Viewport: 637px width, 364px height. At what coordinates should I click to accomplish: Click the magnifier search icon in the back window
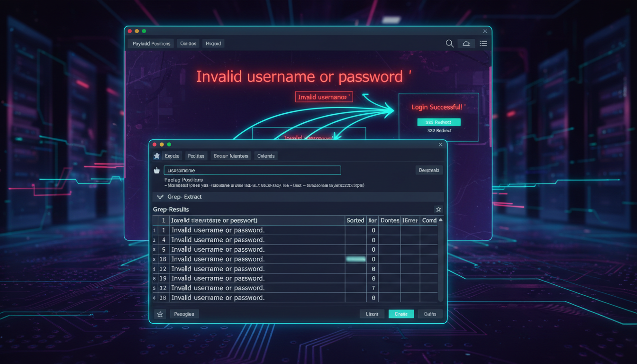[x=450, y=44]
